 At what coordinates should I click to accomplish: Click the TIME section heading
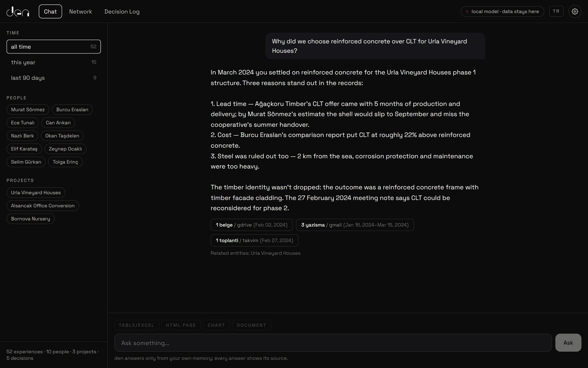(13, 33)
